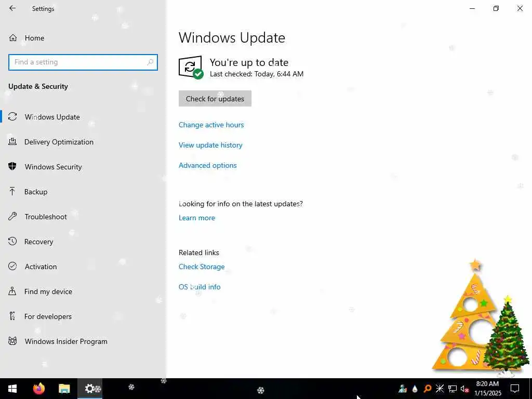Open Advanced options link
The width and height of the screenshot is (532, 399).
208,165
